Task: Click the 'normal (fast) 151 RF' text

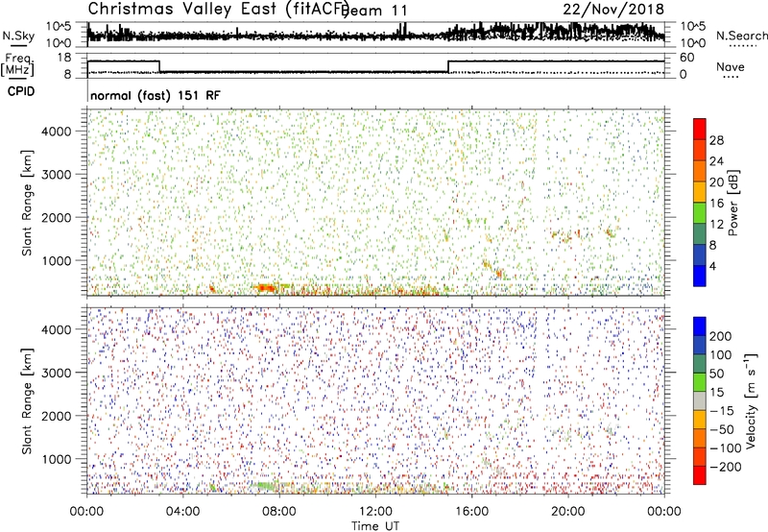Action: [x=156, y=95]
